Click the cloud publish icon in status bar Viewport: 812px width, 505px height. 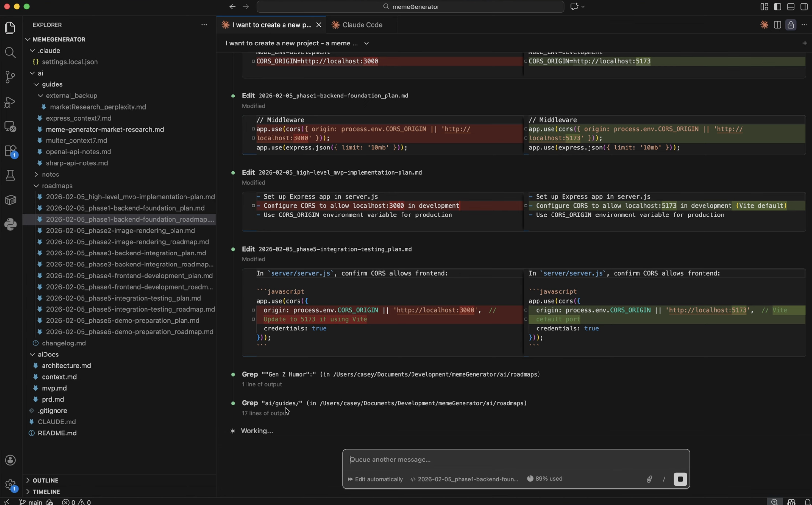click(x=49, y=502)
